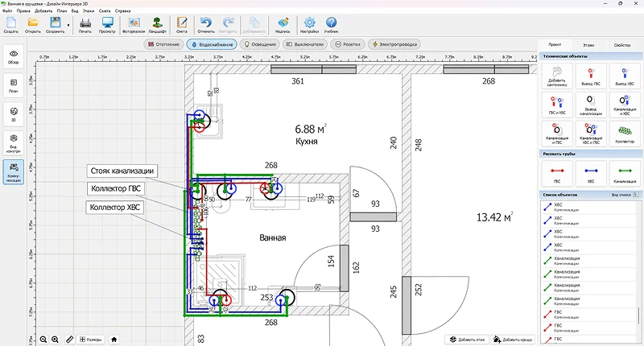The image size is (644, 346).
Task: Open the Просмотр monitor icon
Action: click(107, 25)
